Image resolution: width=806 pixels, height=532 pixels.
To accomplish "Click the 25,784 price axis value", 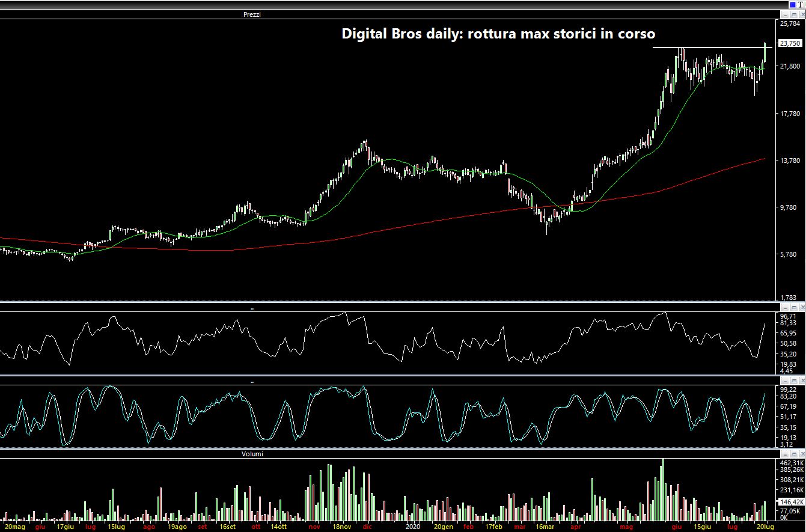I will point(790,23).
